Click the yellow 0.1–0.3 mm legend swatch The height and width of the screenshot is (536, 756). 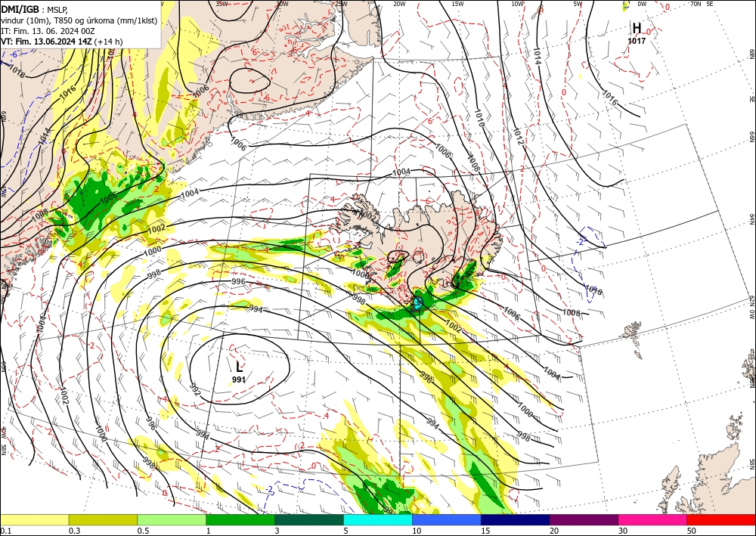tap(34, 519)
